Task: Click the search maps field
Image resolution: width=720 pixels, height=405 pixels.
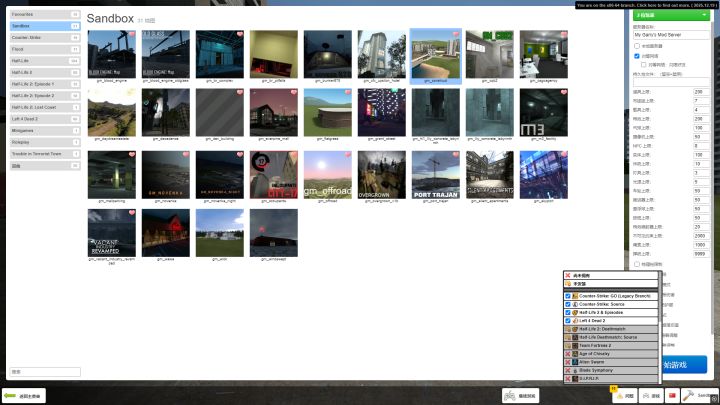Action: pyautogui.click(x=45, y=371)
